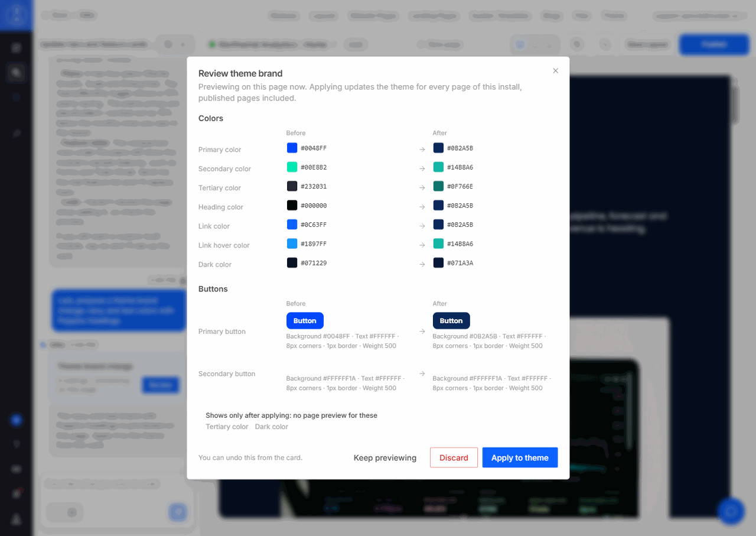Click the After link hover color swatch
Screen dimensions: 756x536
[438, 243]
